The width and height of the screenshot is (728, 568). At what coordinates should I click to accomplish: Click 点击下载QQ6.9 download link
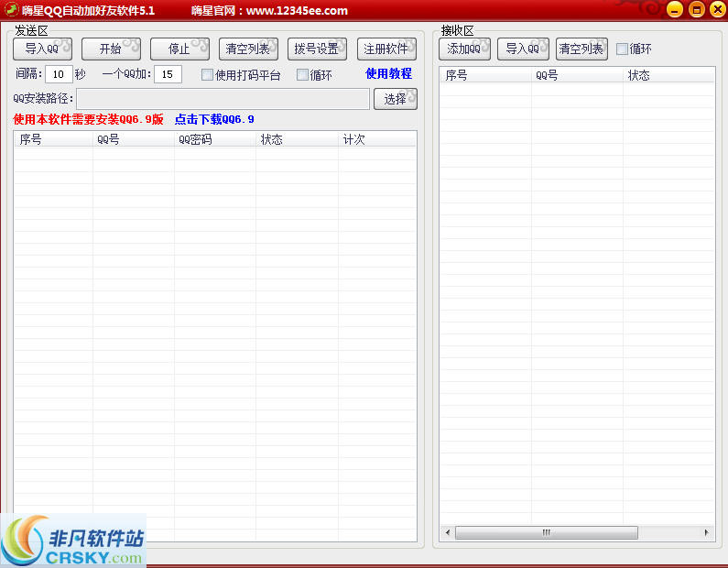pyautogui.click(x=214, y=119)
